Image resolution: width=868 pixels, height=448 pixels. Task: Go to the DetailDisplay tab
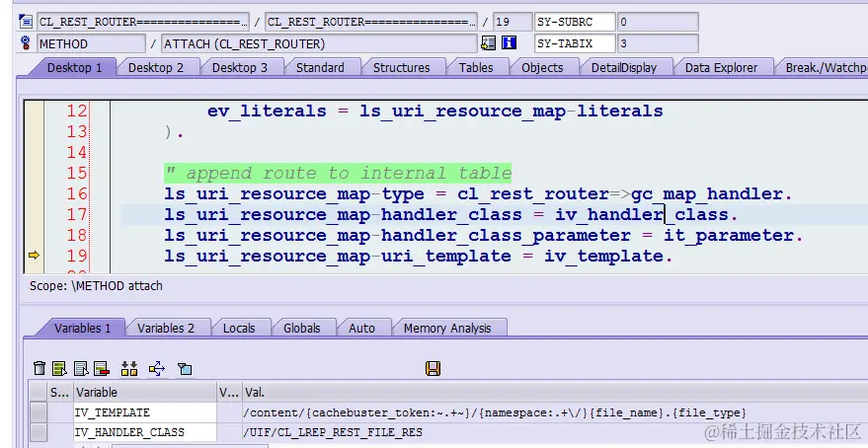point(624,67)
